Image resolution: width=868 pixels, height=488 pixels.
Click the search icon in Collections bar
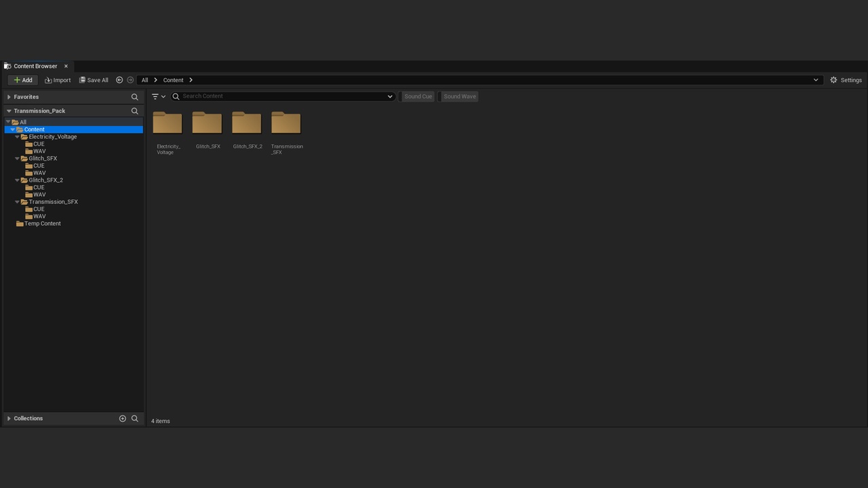click(x=134, y=419)
